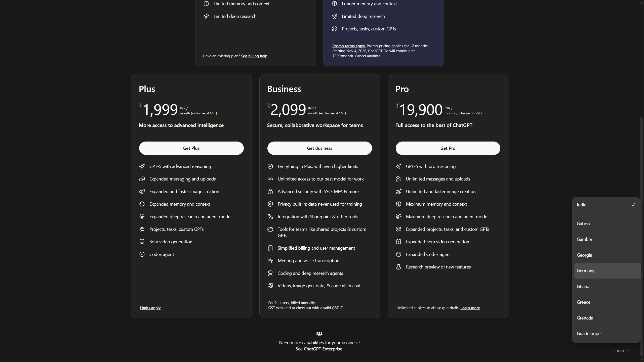Click the waveform icon for Meeting and voice transcription
The height and width of the screenshot is (362, 644).
point(270,261)
